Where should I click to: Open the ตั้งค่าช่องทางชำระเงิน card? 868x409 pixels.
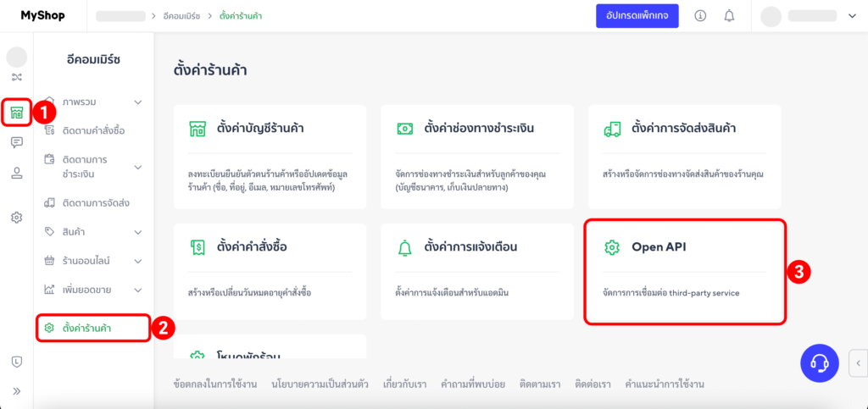(x=476, y=157)
